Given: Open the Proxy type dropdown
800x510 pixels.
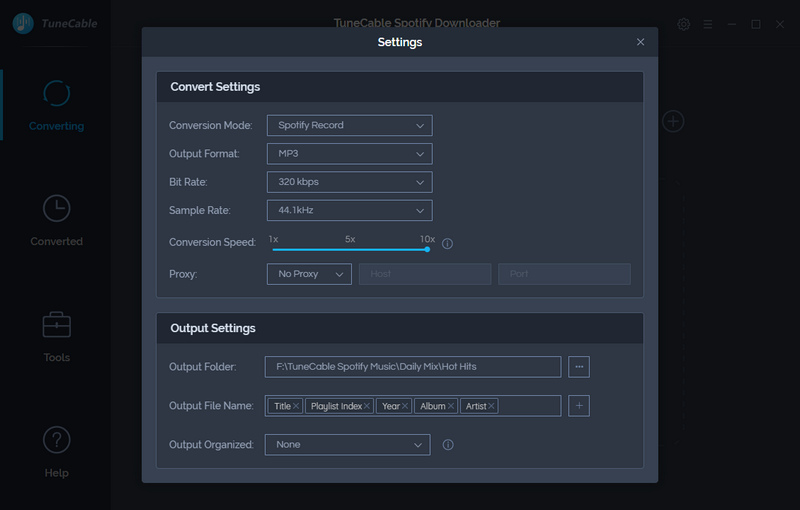Looking at the screenshot, I should click(309, 274).
